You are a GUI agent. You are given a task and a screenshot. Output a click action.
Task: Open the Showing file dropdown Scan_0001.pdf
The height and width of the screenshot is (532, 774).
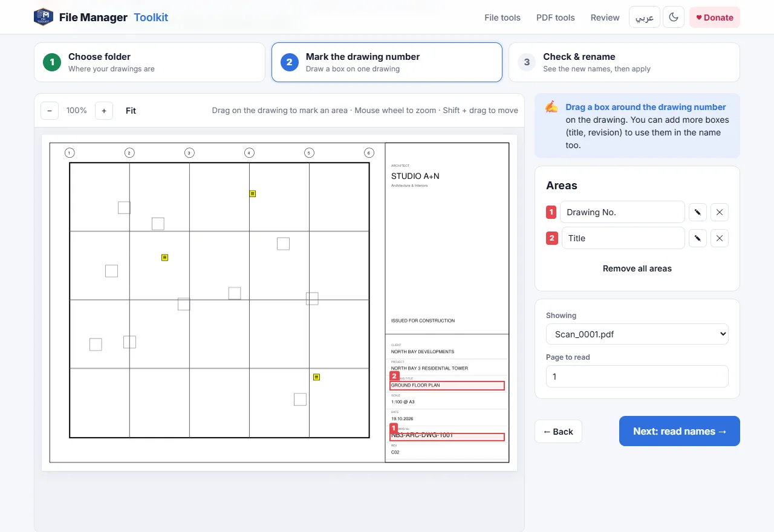[x=637, y=334]
